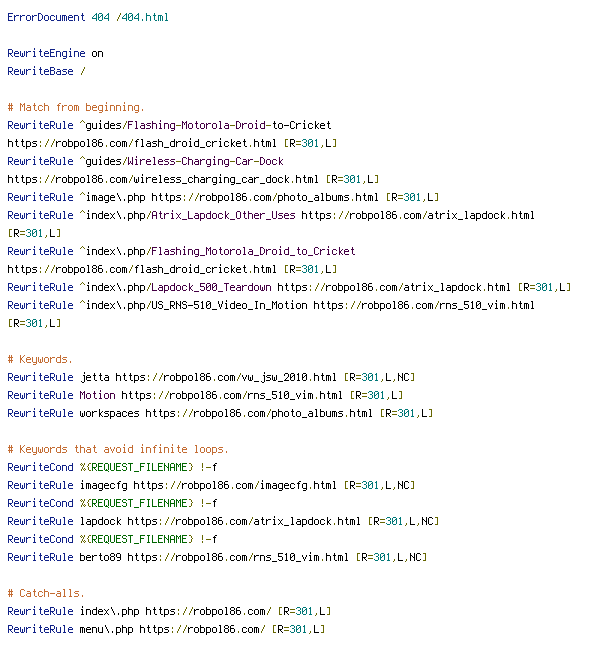The image size is (600, 646).
Task: Click index\.php pattern in the catch-all rule
Action: (109, 611)
